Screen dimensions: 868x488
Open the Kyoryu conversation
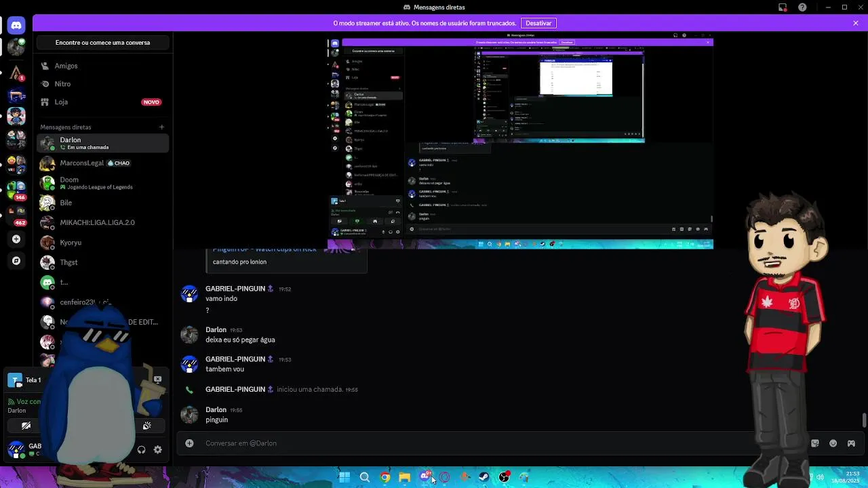pyautogui.click(x=102, y=243)
